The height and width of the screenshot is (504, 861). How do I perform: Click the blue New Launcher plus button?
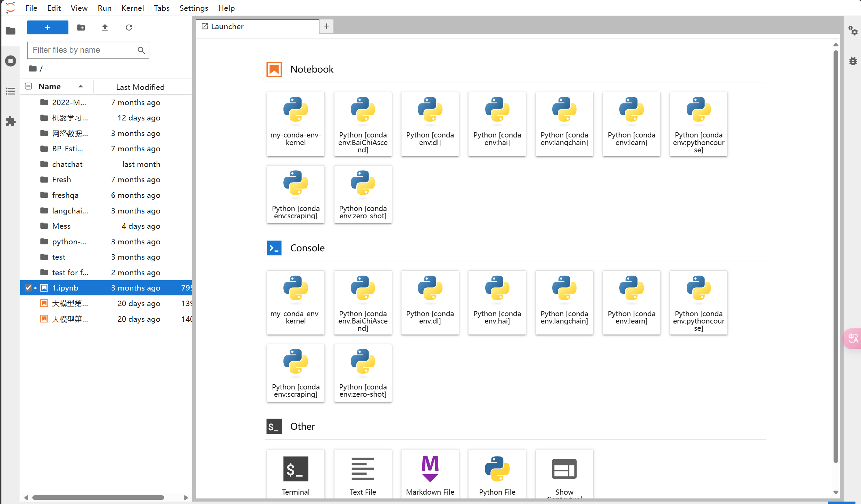coord(48,27)
